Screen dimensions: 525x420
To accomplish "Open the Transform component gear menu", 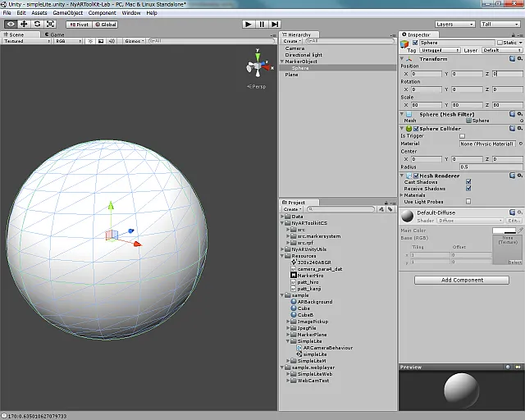I will pyautogui.click(x=519, y=58).
